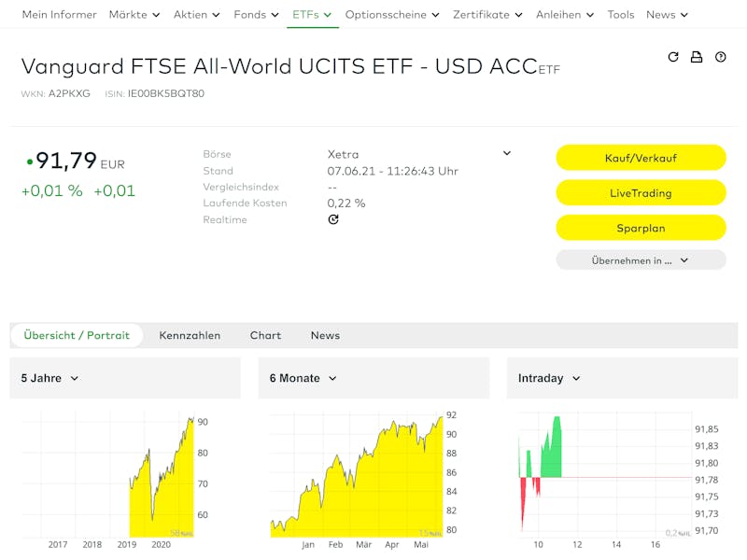The width and height of the screenshot is (747, 560).
Task: Open the Zertifikate menu
Action: (x=487, y=15)
